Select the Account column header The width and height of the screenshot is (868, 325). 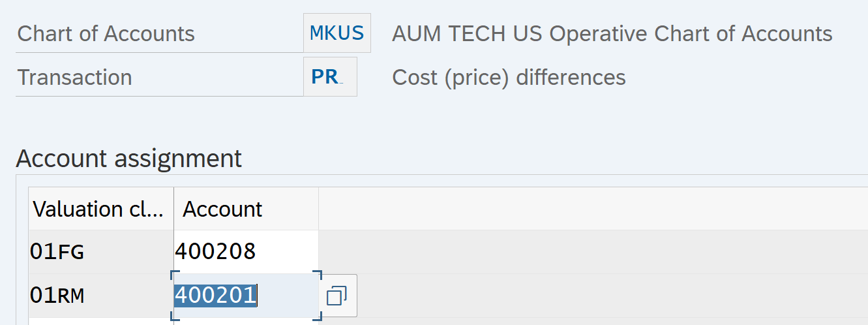click(245, 209)
